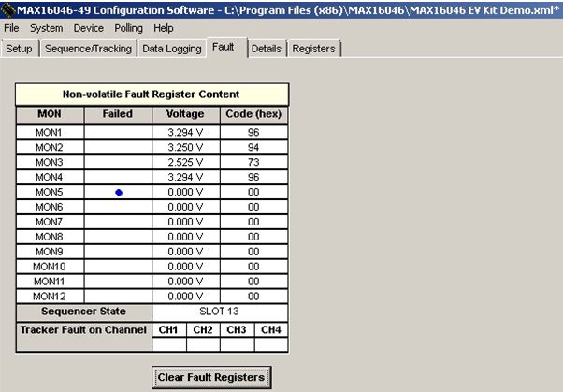Select the MON2 row label
Screen dimensions: 563x392
[50, 147]
